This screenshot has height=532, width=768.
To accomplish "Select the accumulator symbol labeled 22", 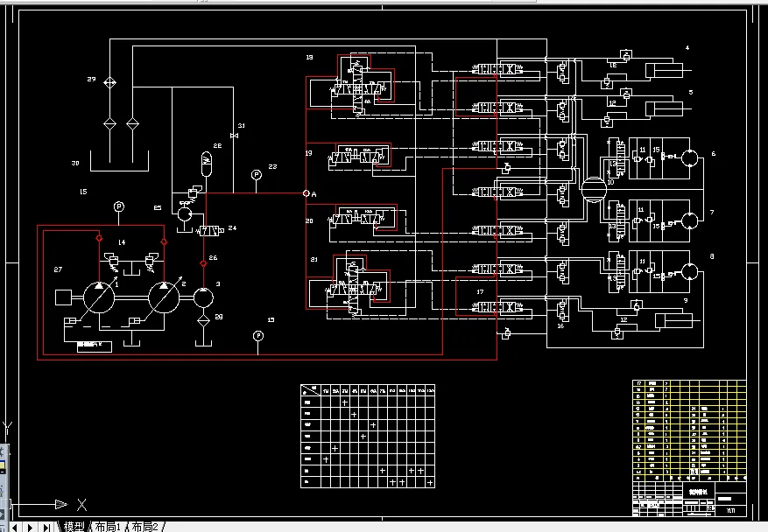I will pos(207,164).
